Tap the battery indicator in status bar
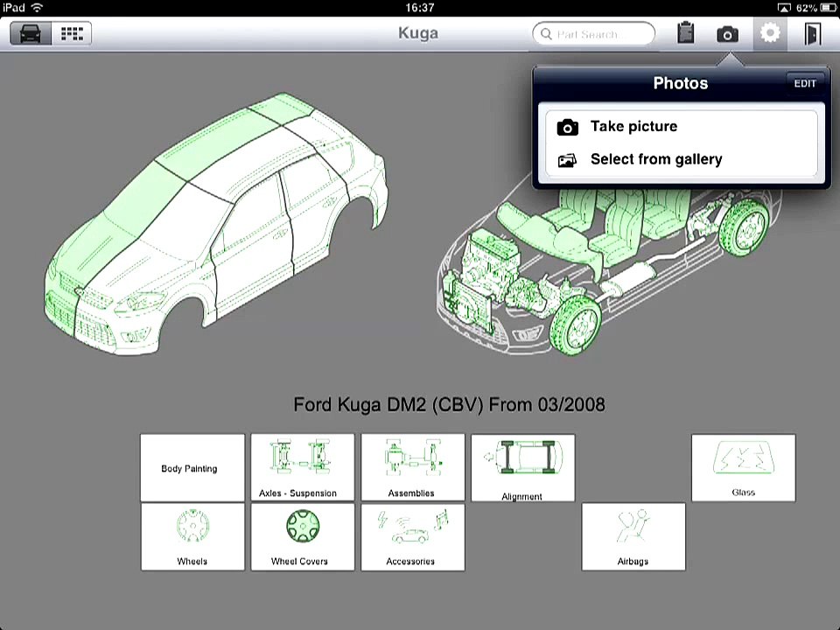This screenshot has height=630, width=840. 828,8
